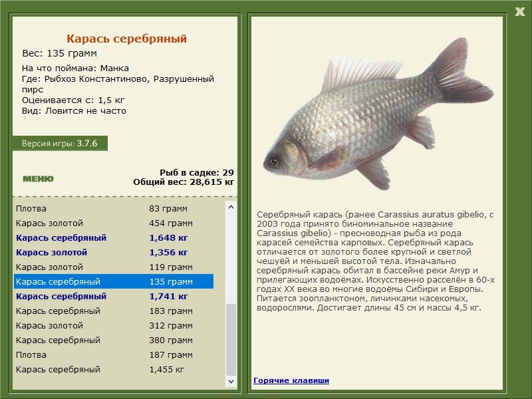
Task: Open the Горячие клавиши link
Action: tap(291, 380)
